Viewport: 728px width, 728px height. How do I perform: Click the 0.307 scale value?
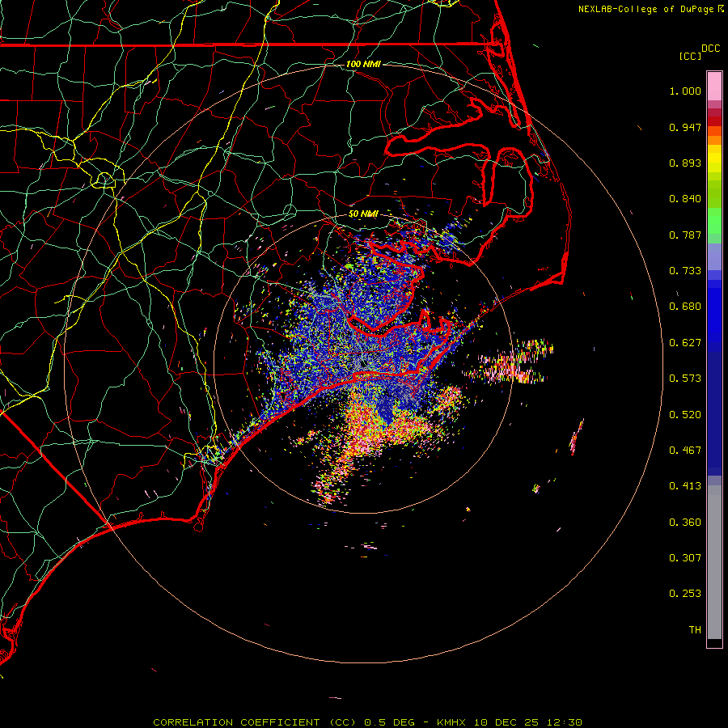[685, 558]
